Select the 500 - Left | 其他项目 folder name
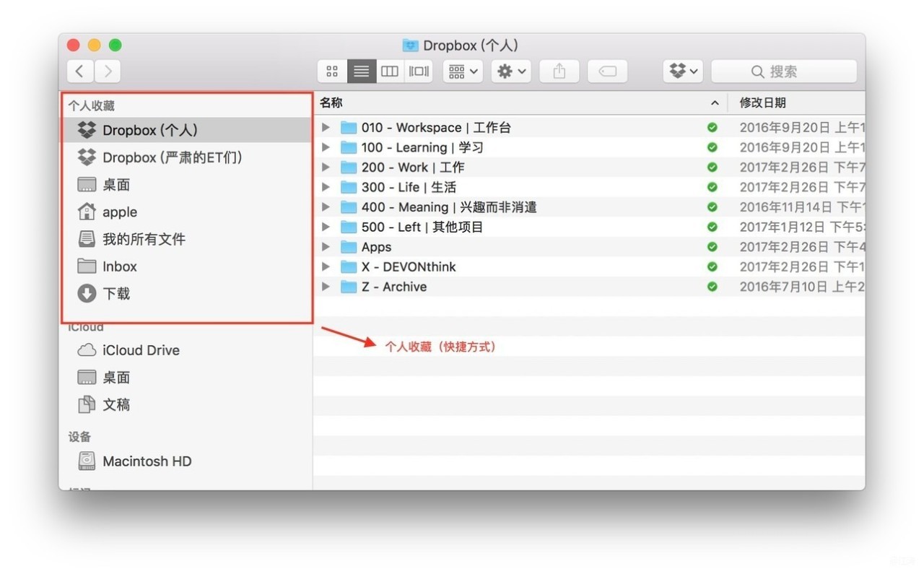The width and height of the screenshot is (924, 574). (422, 227)
